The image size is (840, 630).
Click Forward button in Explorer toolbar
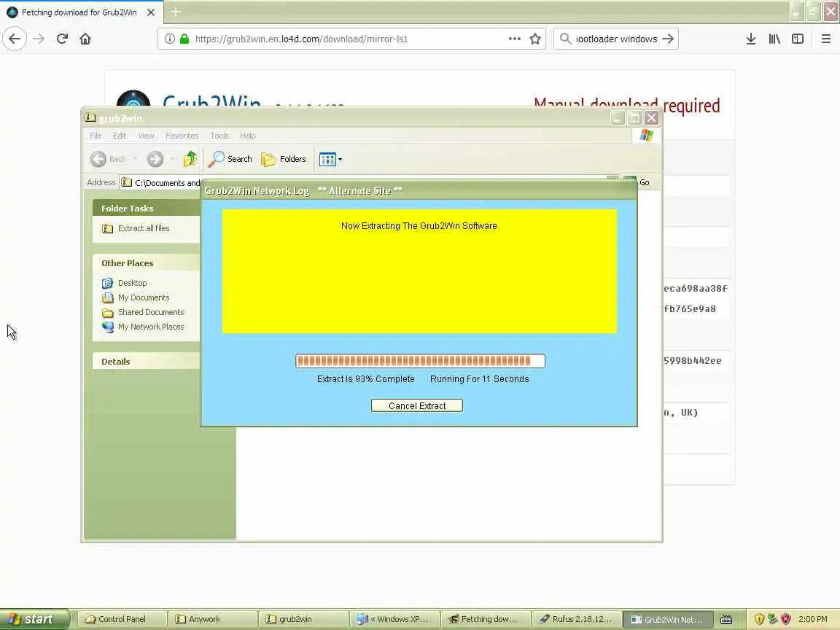pos(155,158)
